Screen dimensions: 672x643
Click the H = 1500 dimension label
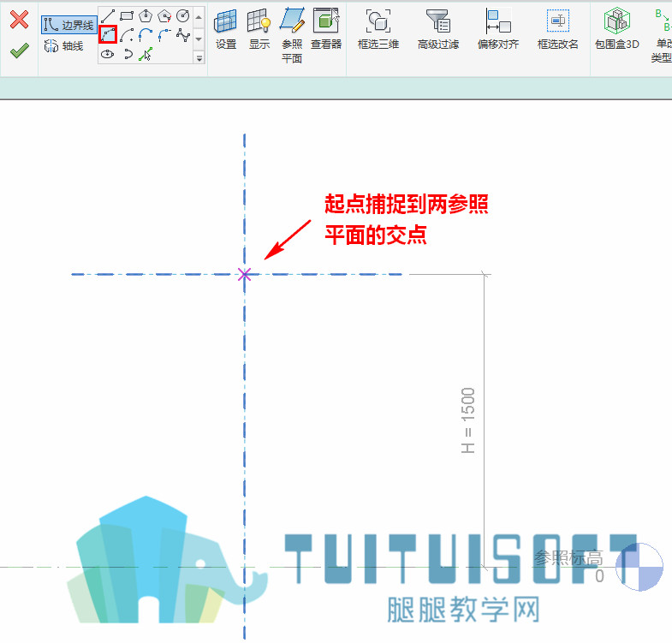pos(468,420)
